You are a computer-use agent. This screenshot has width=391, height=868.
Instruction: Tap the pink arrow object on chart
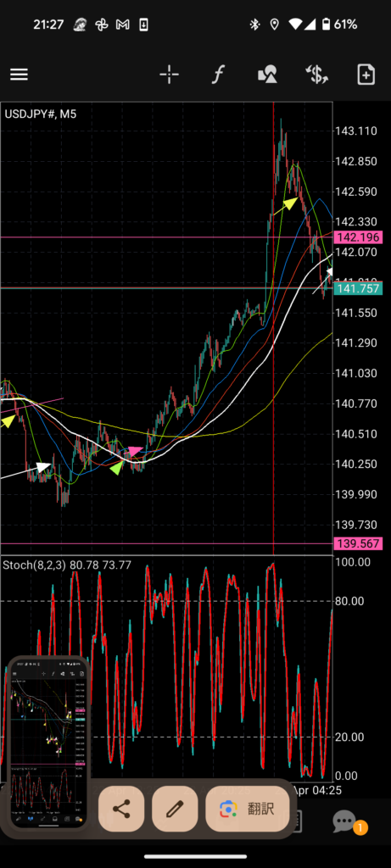pos(135,451)
